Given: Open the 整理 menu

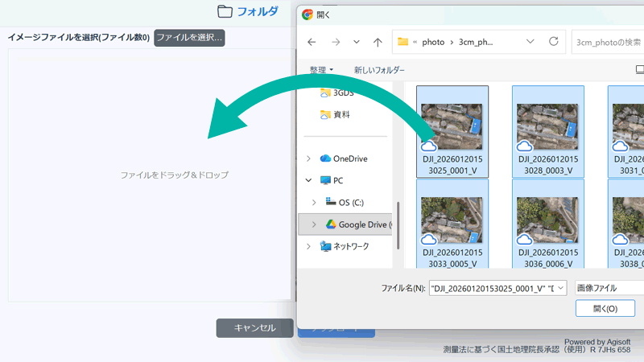Looking at the screenshot, I should point(321,70).
